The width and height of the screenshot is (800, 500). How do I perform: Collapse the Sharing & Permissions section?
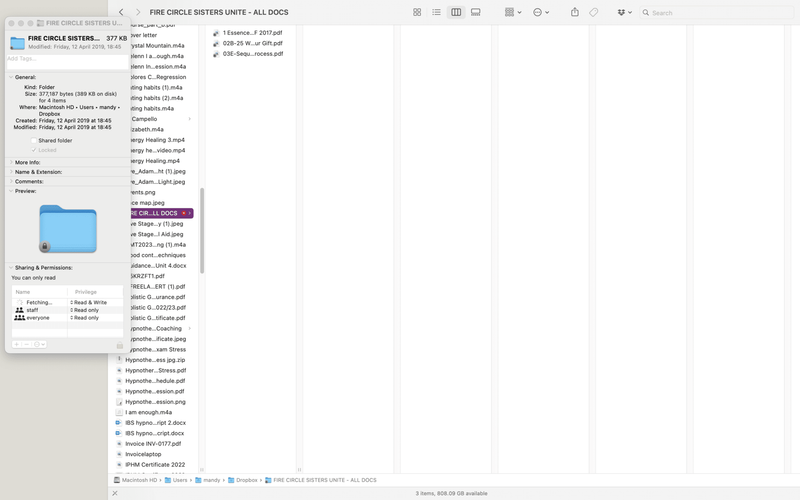(11, 267)
